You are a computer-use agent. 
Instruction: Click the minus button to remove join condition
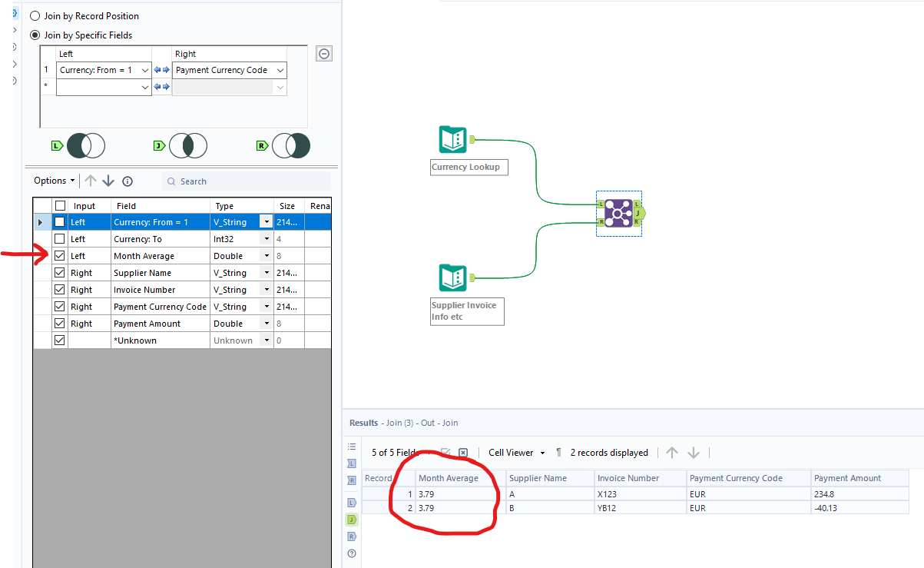[323, 53]
